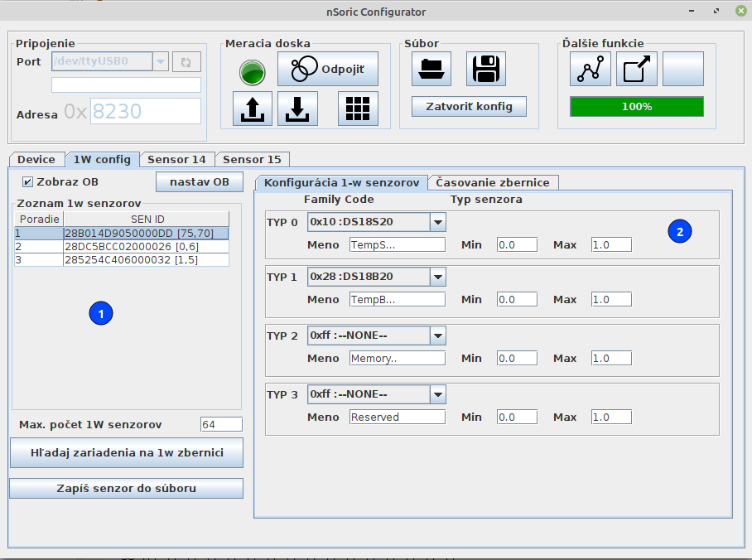Click the Poradie column header
Image resolution: width=752 pixels, height=560 pixels.
coord(39,219)
